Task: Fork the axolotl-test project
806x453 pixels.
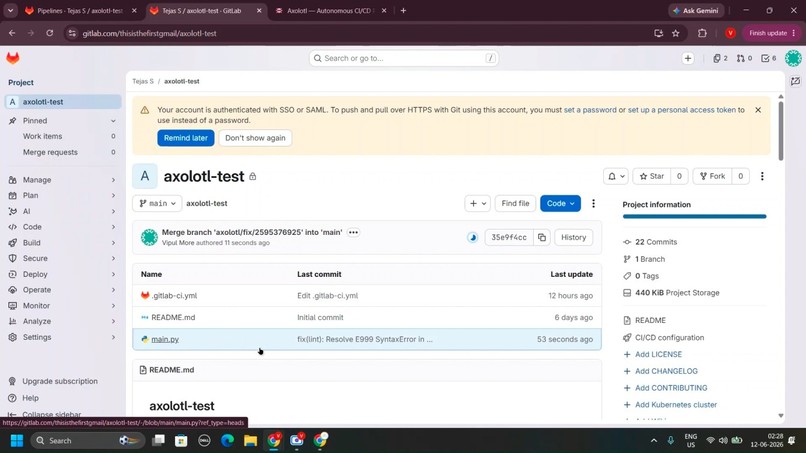Action: click(712, 176)
